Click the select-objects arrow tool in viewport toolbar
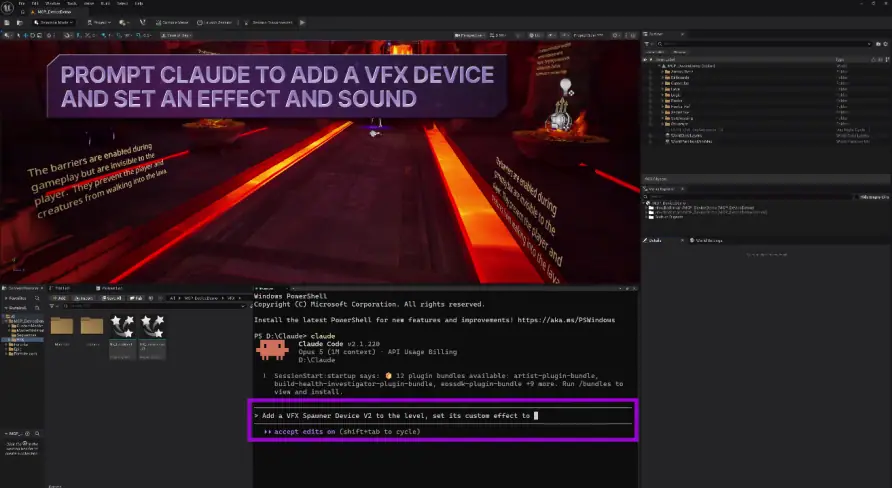The height and width of the screenshot is (488, 892). tap(18, 35)
